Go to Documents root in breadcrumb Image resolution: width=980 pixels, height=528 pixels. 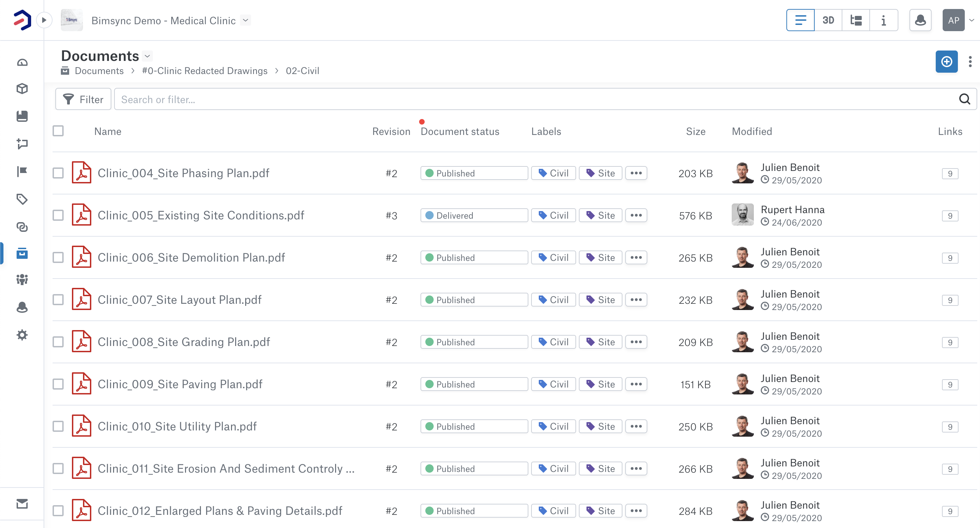coord(99,71)
